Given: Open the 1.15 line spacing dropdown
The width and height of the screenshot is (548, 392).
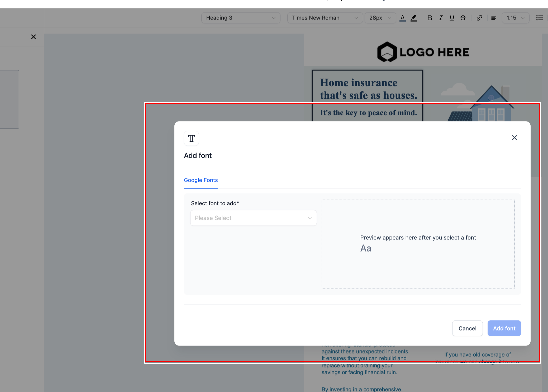Looking at the screenshot, I should click(515, 18).
